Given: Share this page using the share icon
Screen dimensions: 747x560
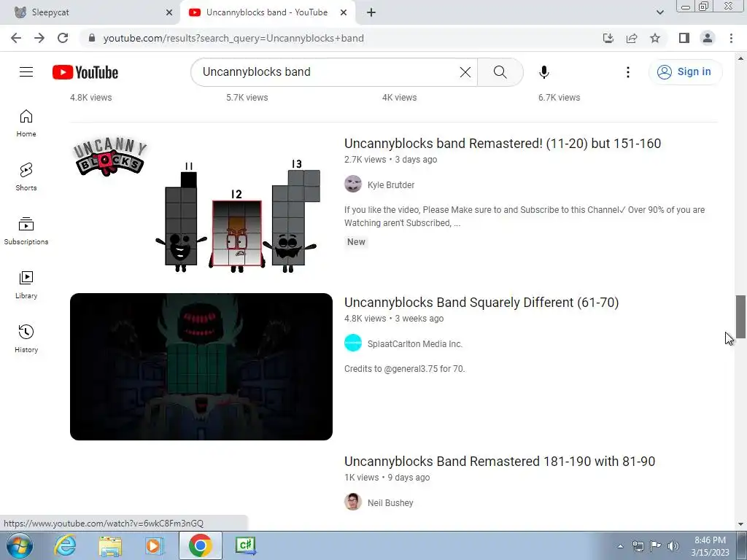Looking at the screenshot, I should [x=631, y=38].
